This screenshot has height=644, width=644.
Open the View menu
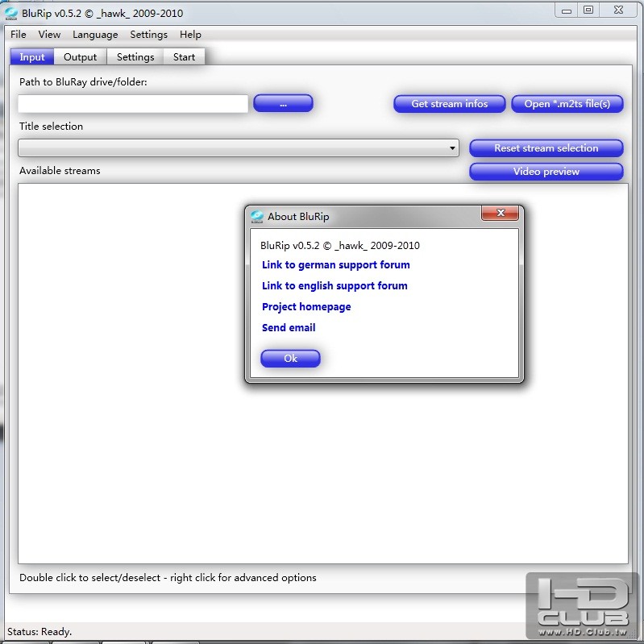tap(49, 35)
